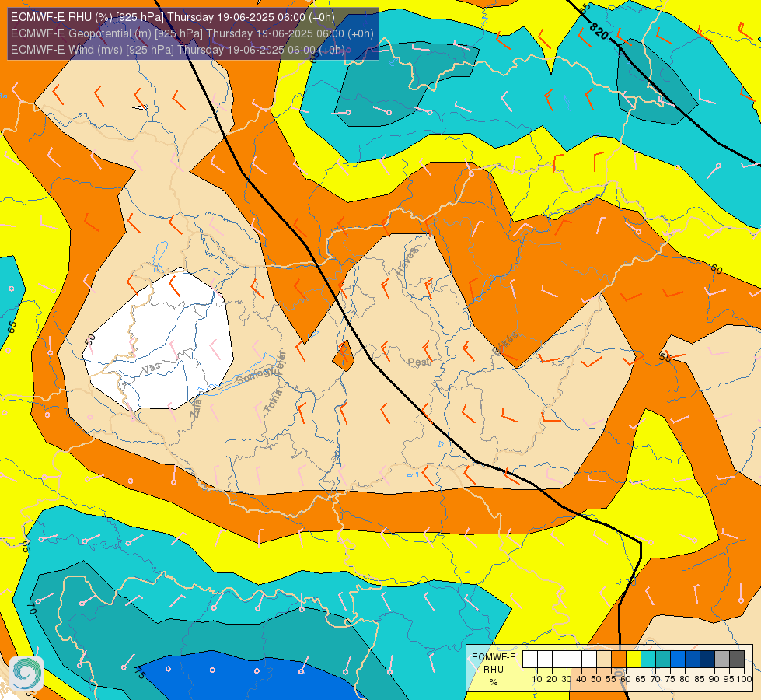Pick the dark gray 95–100 legend swatch
Screen dimensions: 761x700
click(x=737, y=660)
